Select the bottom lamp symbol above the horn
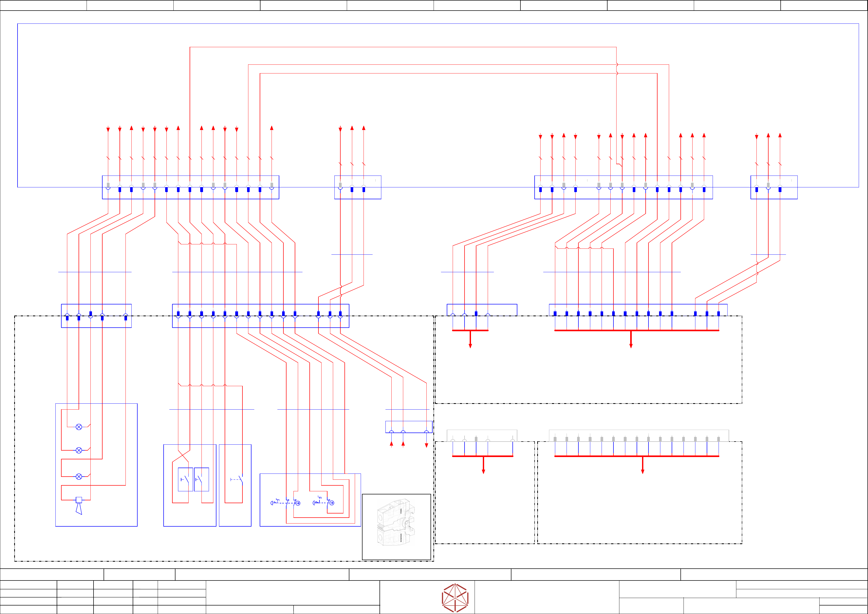This screenshot has width=868, height=614. click(79, 477)
